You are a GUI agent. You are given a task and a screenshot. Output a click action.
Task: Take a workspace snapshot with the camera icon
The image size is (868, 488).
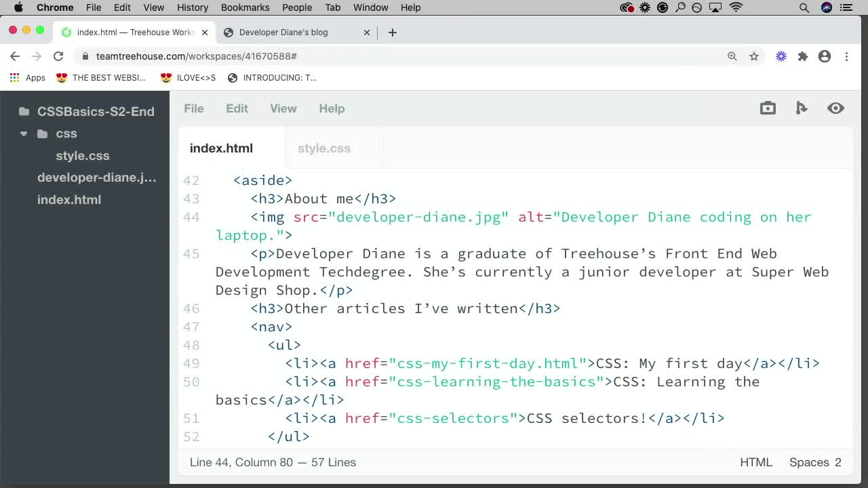tap(768, 108)
